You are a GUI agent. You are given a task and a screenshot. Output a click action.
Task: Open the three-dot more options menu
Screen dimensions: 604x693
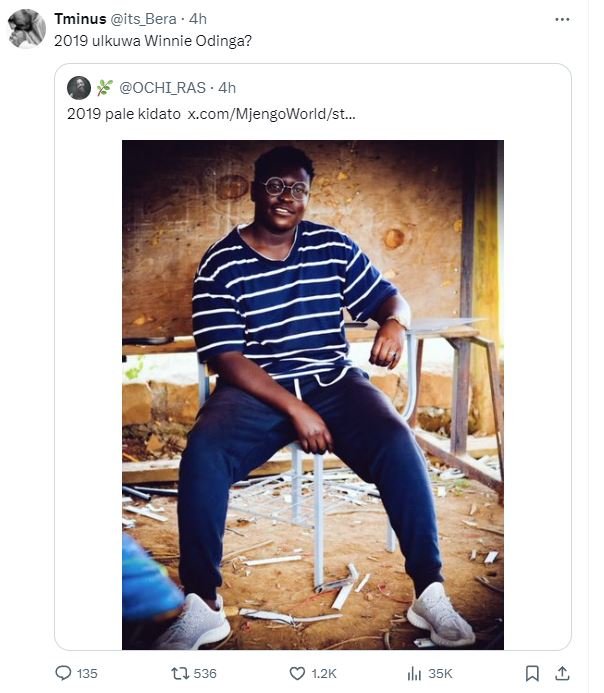click(564, 19)
